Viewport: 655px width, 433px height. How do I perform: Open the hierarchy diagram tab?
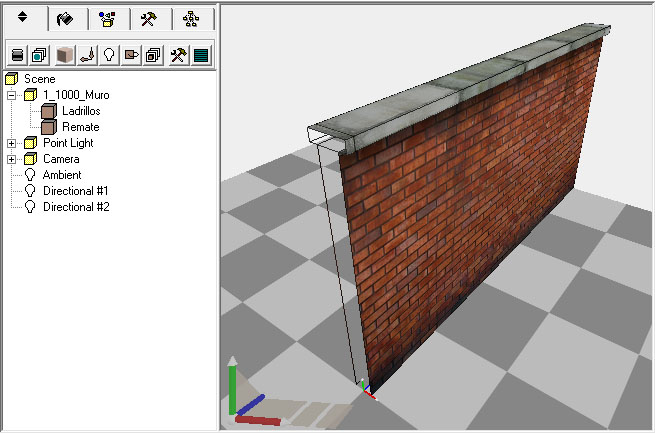(192, 18)
